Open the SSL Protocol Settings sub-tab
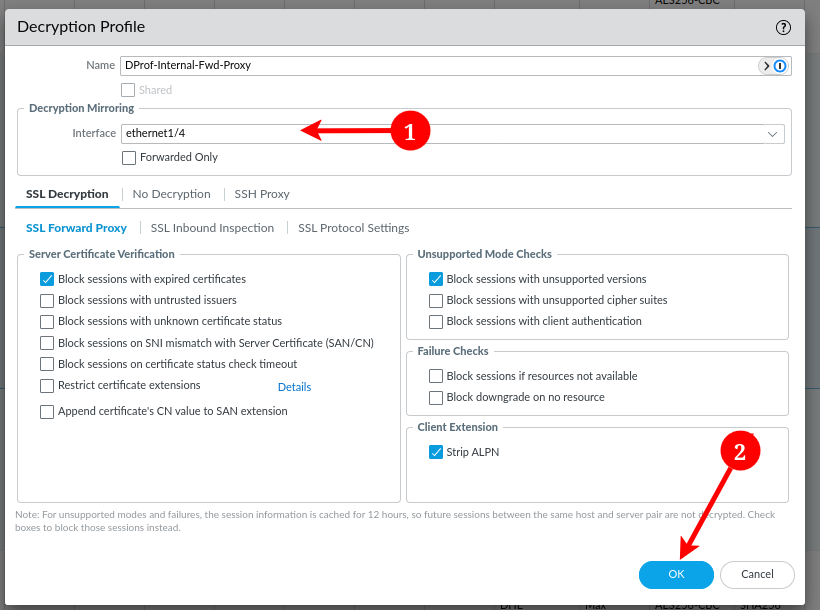820x610 pixels. tap(353, 228)
